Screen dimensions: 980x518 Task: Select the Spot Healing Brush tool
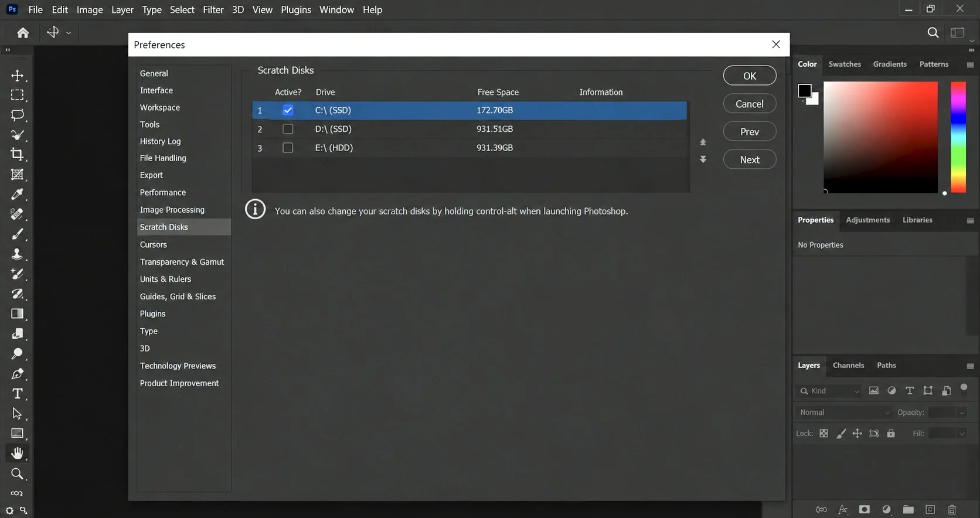17,214
